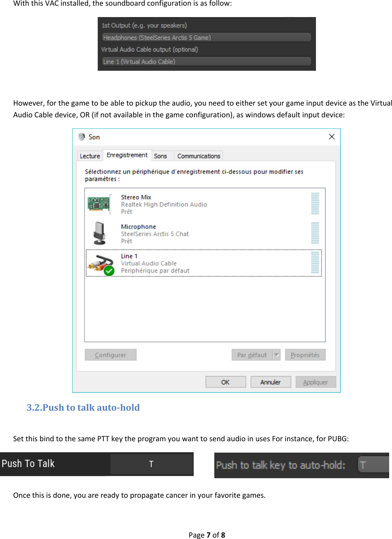
Task: Click the Line 1 level meter
Action: tap(315, 263)
